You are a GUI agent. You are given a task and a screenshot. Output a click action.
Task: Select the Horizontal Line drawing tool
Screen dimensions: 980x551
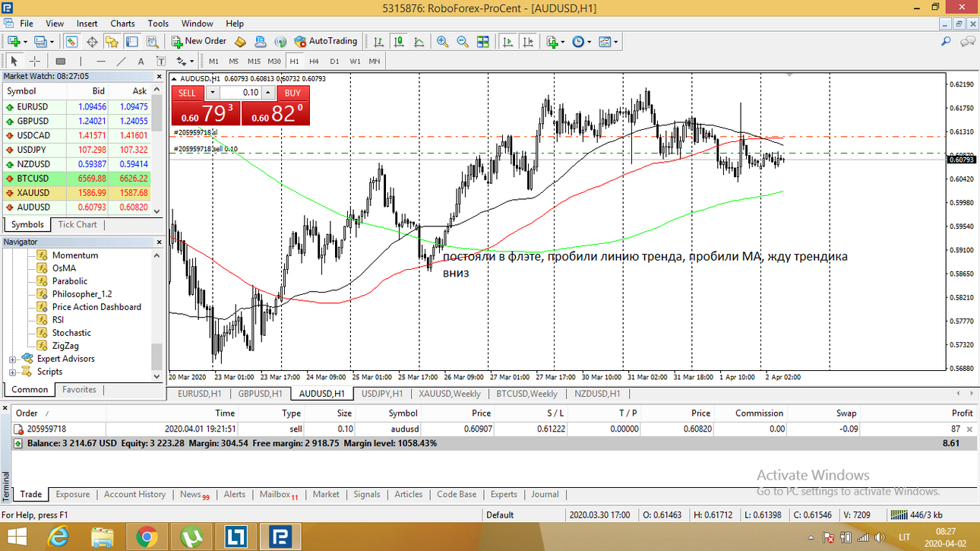click(101, 61)
